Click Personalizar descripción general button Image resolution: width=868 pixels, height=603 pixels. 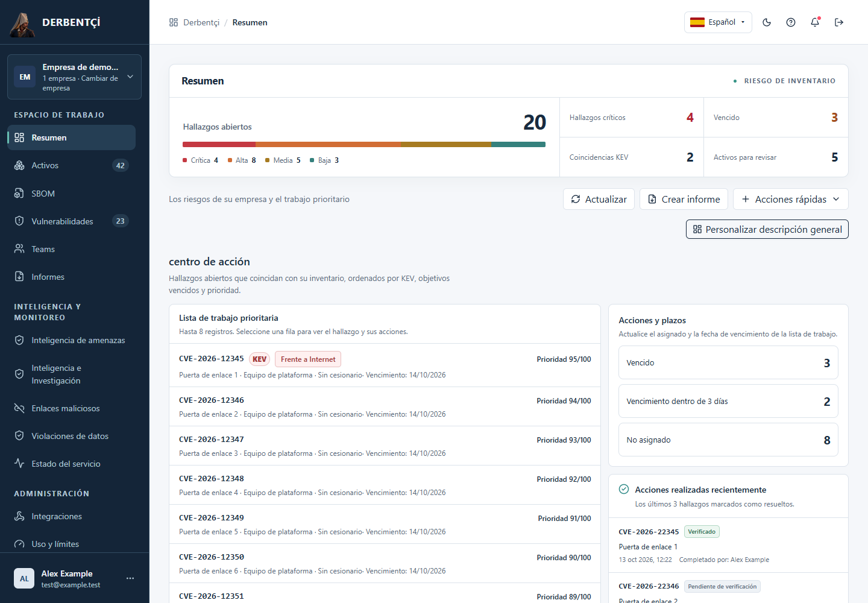[767, 229]
